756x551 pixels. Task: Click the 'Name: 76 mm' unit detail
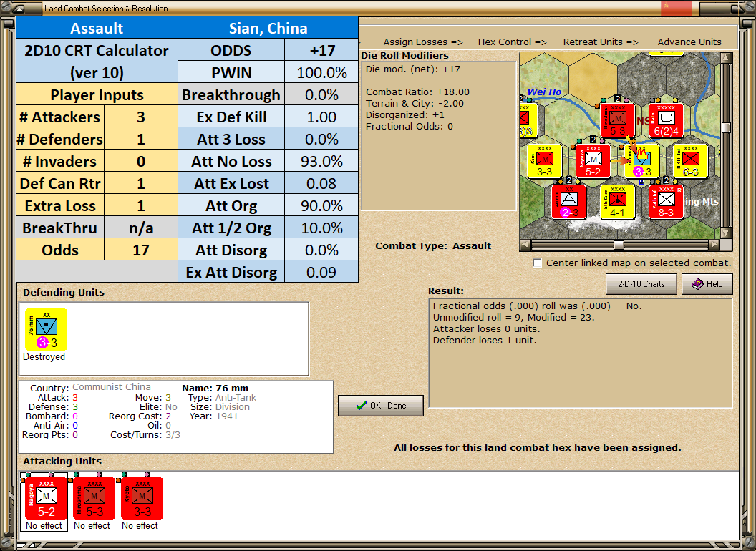215,388
